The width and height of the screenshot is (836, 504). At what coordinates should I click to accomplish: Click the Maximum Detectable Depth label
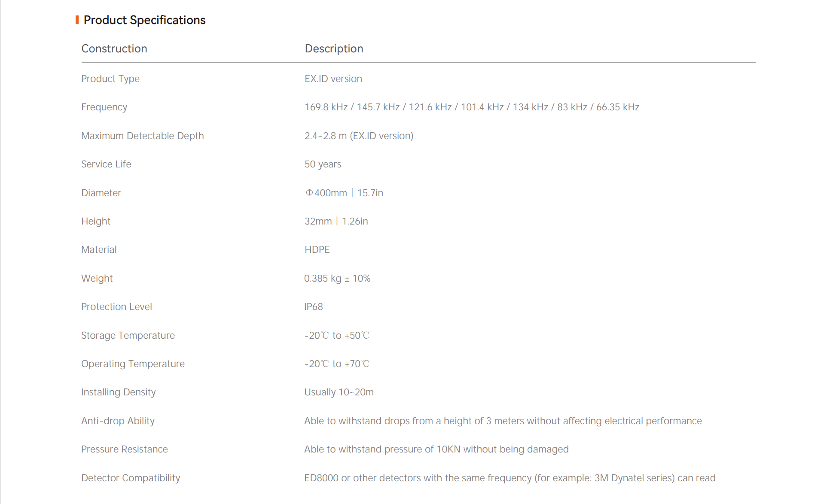point(143,136)
